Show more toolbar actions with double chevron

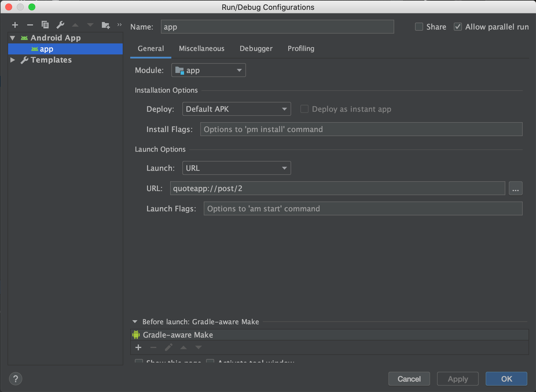[120, 25]
